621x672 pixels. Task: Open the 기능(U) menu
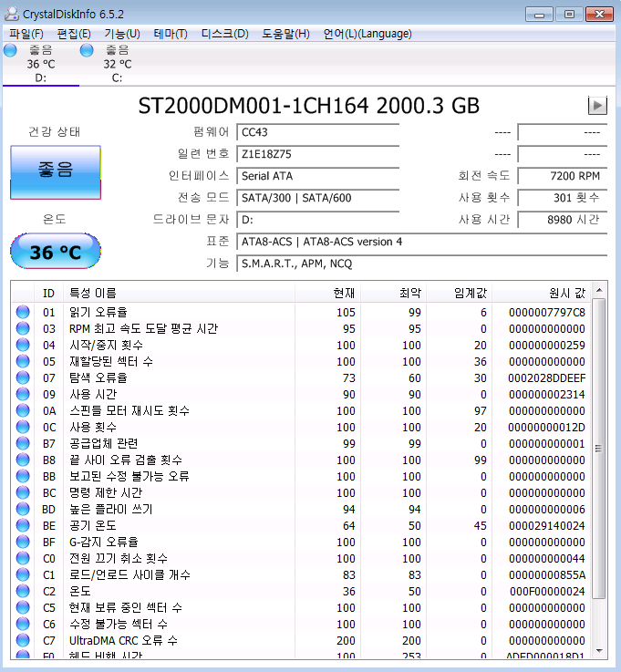click(x=121, y=34)
